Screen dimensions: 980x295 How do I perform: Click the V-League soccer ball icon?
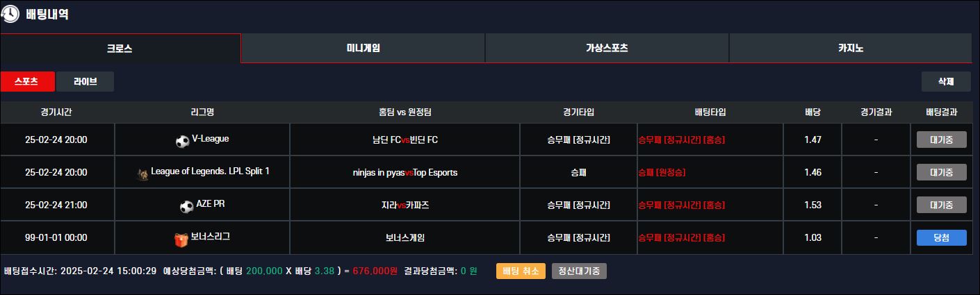(183, 141)
